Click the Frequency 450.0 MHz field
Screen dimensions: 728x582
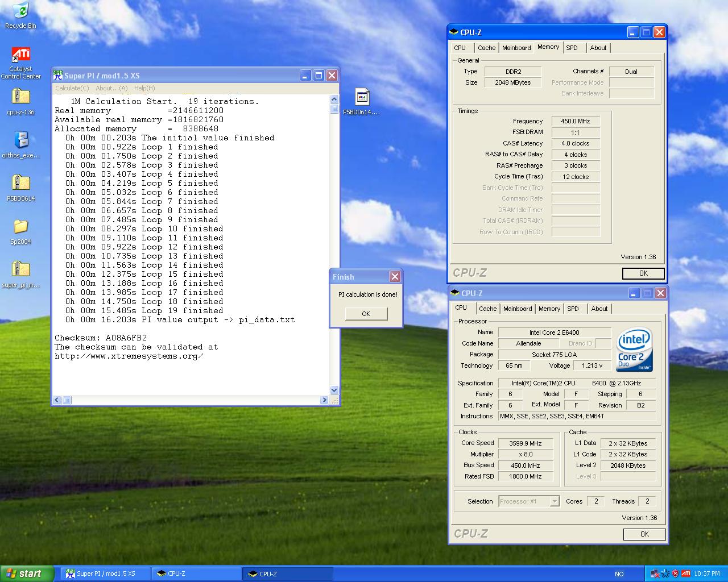[x=576, y=121]
